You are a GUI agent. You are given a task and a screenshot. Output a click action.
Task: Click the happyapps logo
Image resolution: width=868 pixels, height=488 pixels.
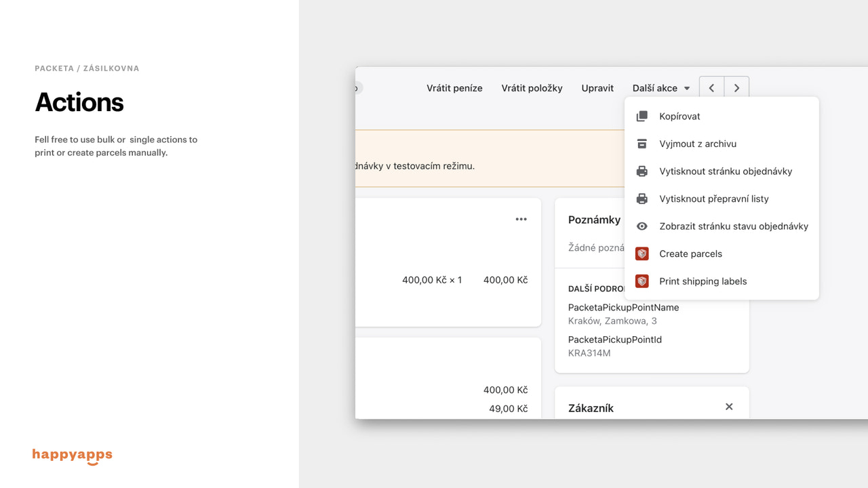(72, 455)
